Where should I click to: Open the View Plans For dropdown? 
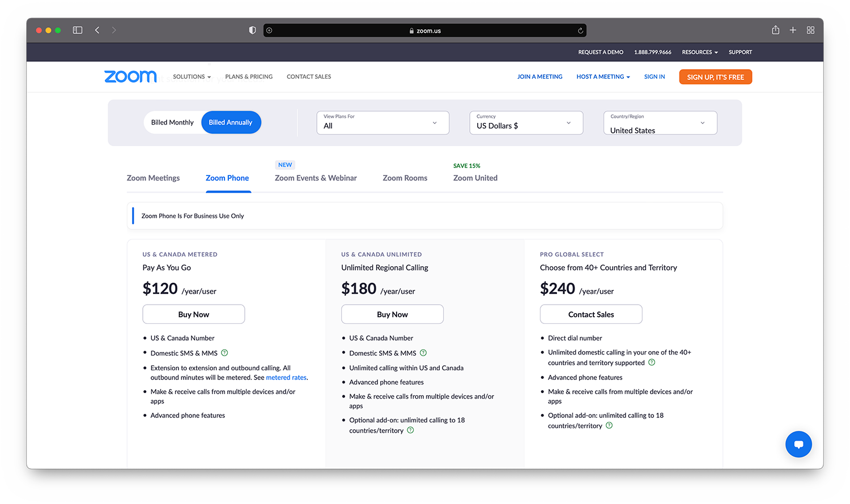tap(382, 122)
